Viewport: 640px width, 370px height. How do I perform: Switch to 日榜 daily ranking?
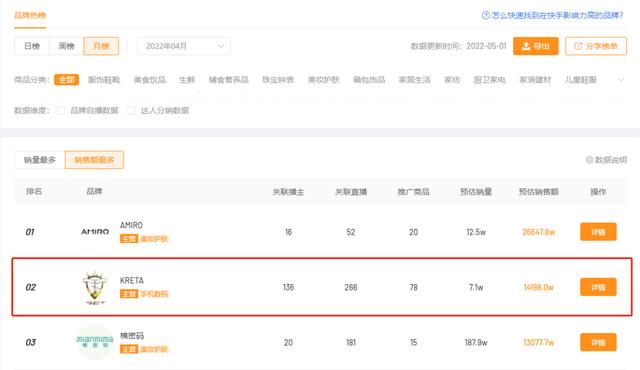(32, 46)
